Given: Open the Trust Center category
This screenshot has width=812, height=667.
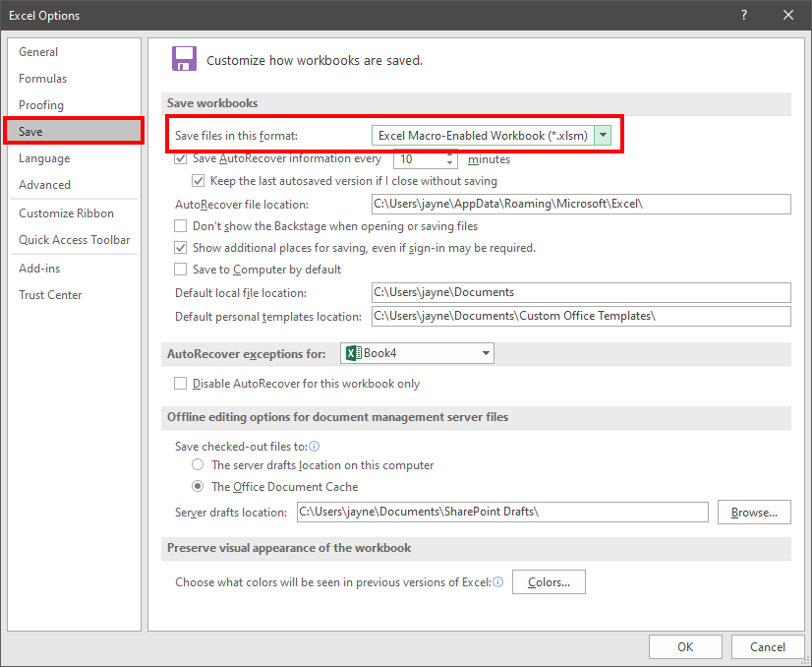Looking at the screenshot, I should click(74, 294).
